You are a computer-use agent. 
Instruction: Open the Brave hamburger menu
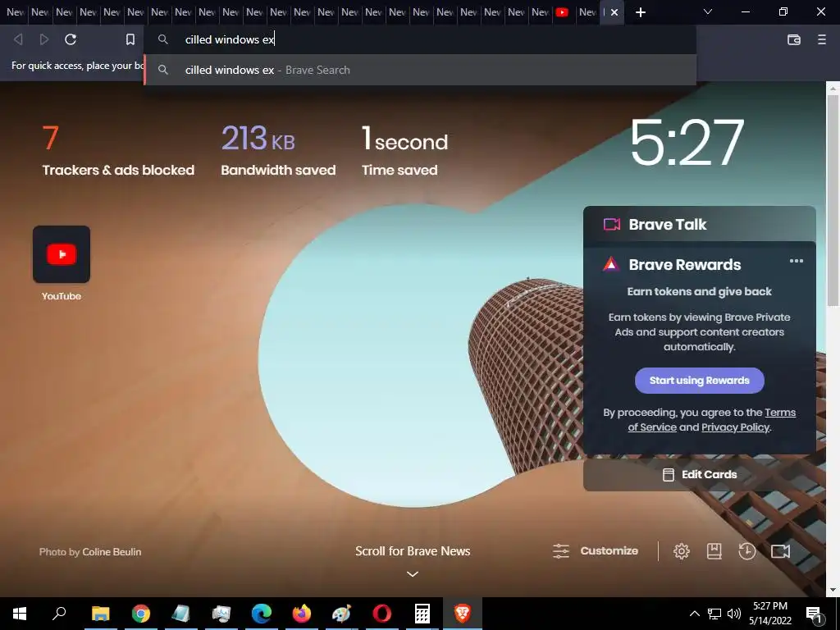[x=822, y=39]
